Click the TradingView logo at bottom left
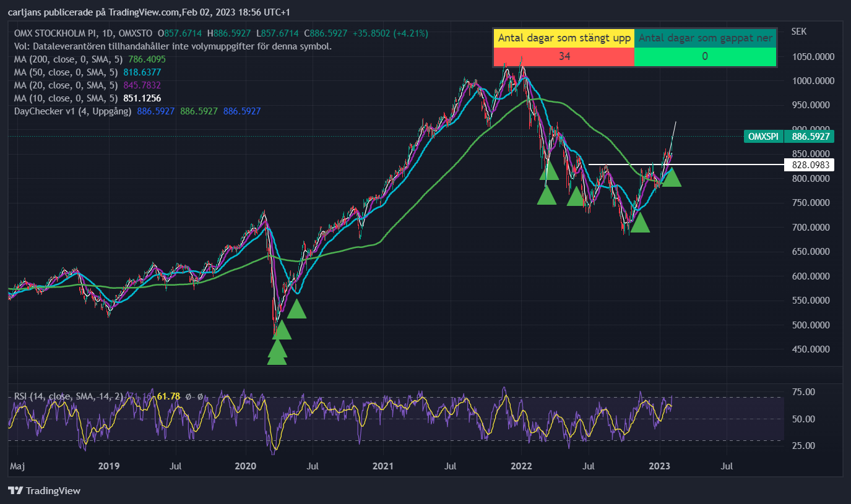The width and height of the screenshot is (851, 504). pos(44,490)
